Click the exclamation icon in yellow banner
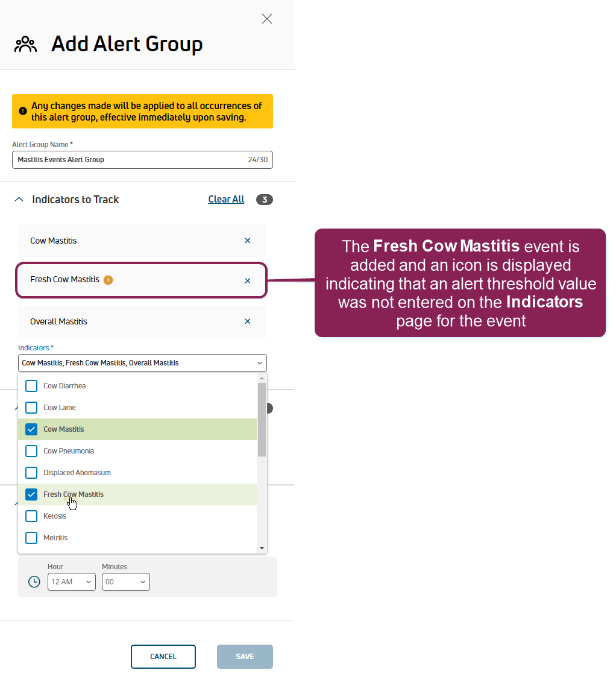Viewport: 616px width, 679px height. coord(23,112)
